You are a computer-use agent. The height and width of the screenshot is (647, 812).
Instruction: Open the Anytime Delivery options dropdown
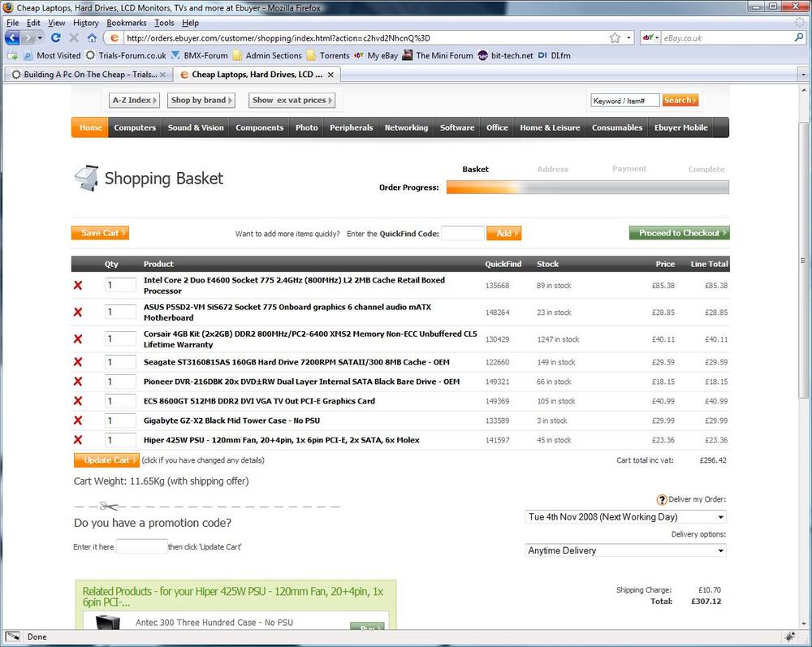tap(625, 550)
